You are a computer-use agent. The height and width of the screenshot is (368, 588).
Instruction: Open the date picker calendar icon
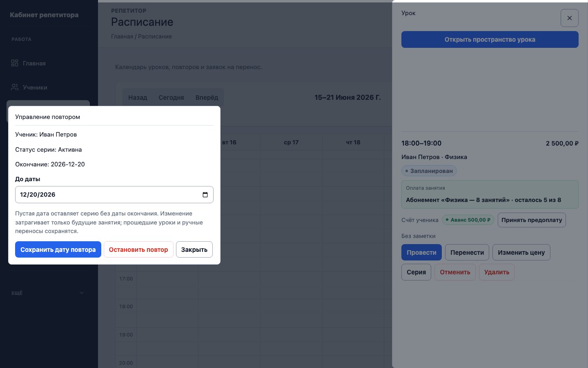point(205,195)
